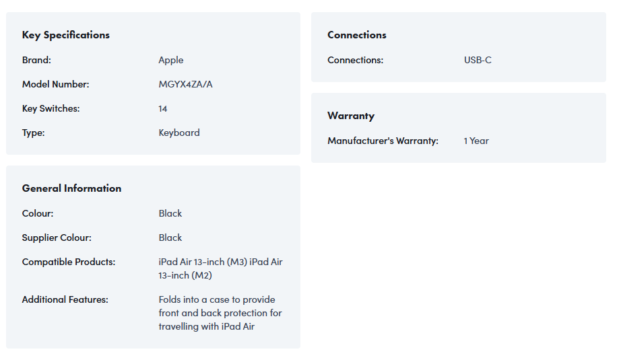Click the Key Switches value 14
The image size is (617, 364).
tap(163, 108)
